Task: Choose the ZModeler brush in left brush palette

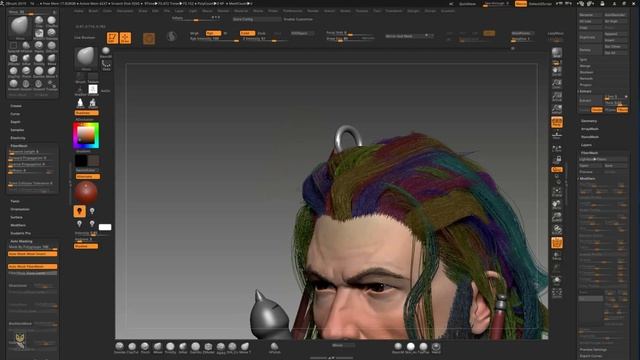Action: 13,59
